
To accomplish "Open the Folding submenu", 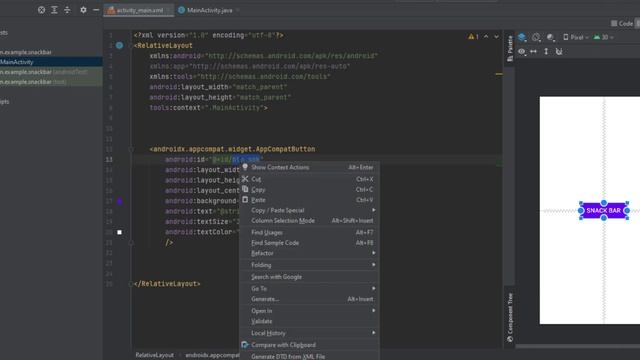I will coord(309,265).
